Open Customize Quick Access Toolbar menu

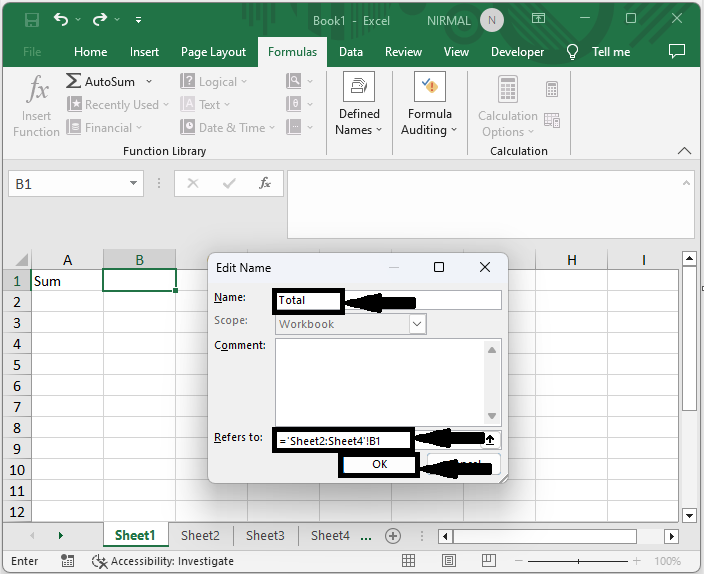(138, 20)
